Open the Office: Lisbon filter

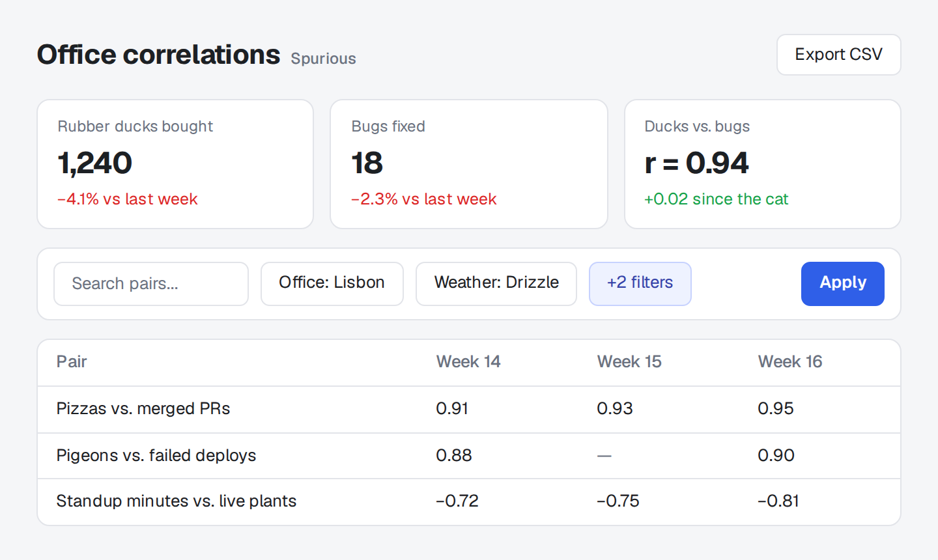332,284
